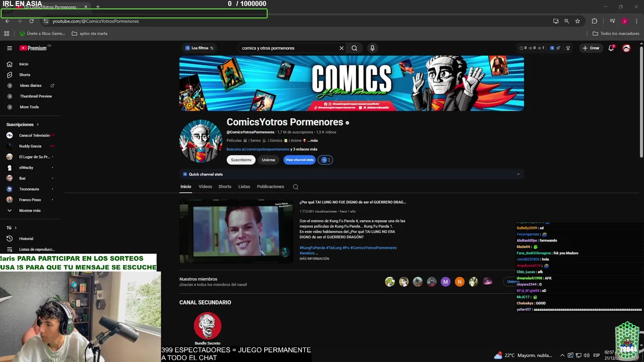This screenshot has height=362, width=644.
Task: Click the blue vidIQ extension icon in header
Action: [x=552, y=48]
